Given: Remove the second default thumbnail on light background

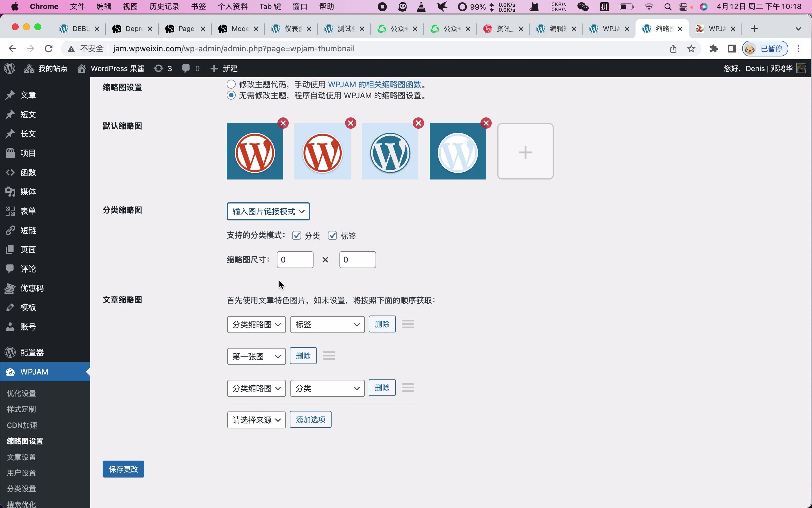Looking at the screenshot, I should point(351,123).
